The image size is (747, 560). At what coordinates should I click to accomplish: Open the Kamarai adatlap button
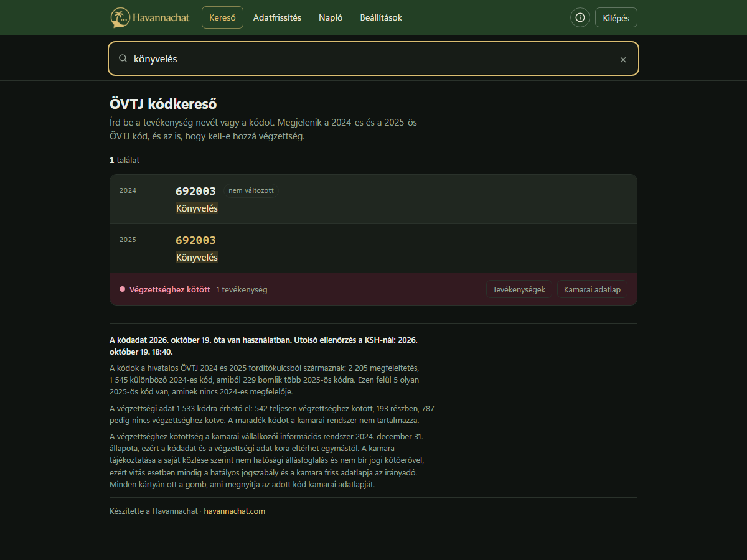[592, 289]
